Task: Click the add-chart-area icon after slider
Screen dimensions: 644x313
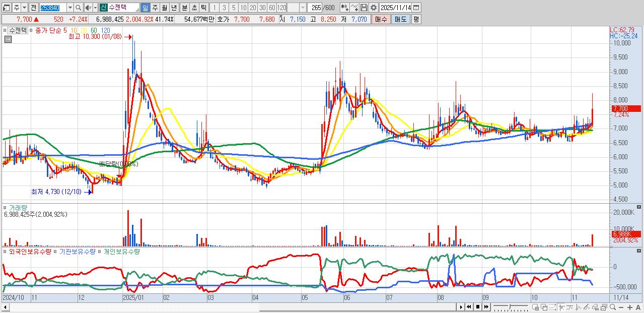Action: [536, 307]
